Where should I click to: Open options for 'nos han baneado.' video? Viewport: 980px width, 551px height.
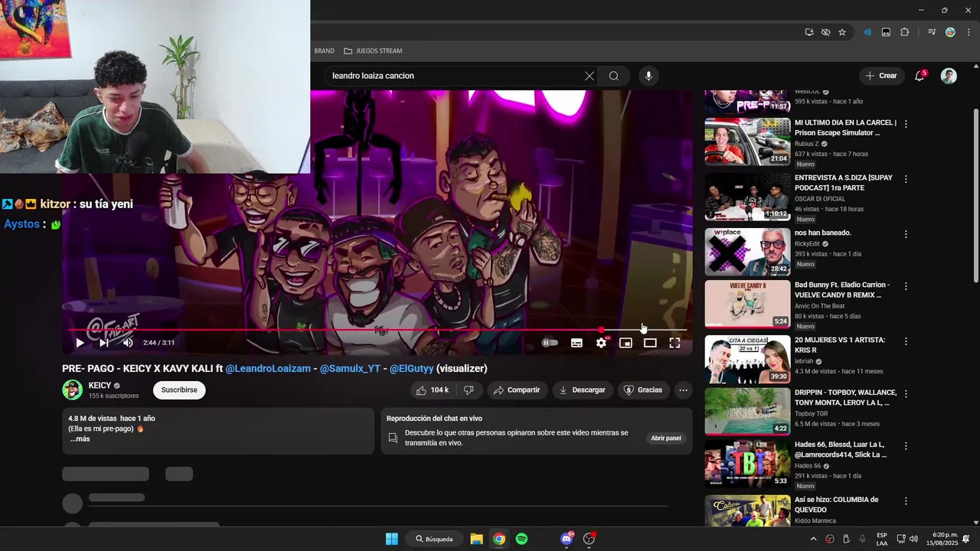pyautogui.click(x=906, y=234)
